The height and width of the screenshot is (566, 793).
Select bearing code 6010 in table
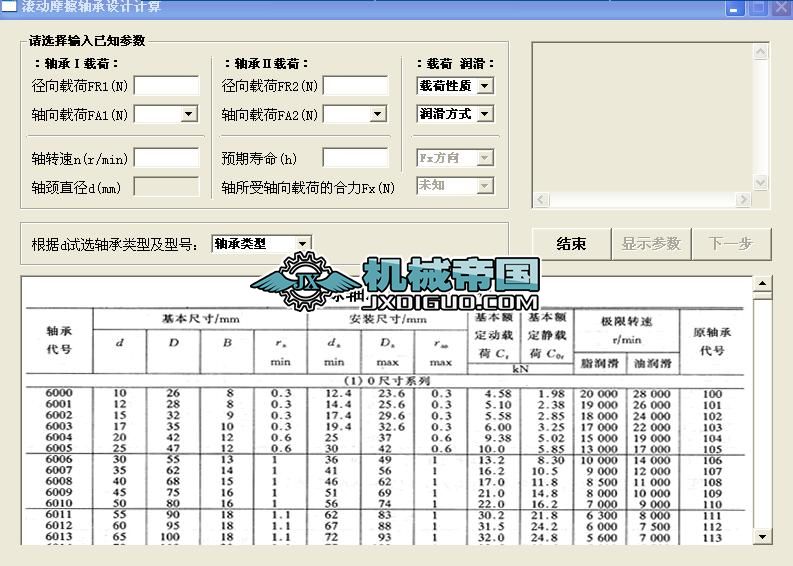pyautogui.click(x=59, y=503)
